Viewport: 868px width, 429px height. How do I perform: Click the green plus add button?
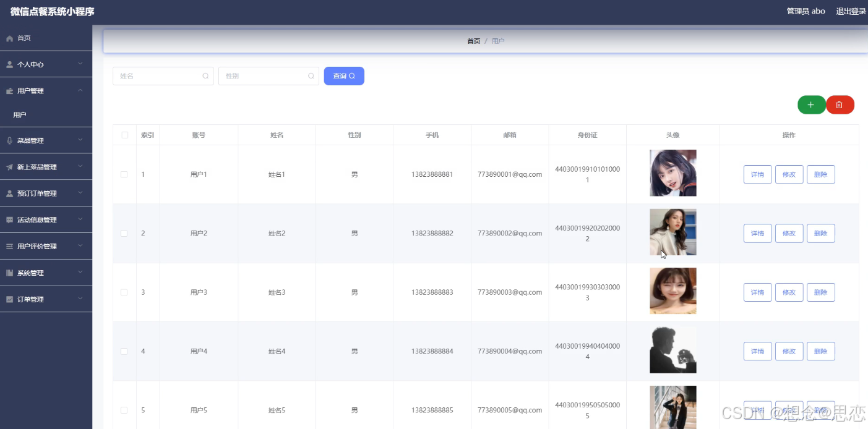pyautogui.click(x=811, y=105)
